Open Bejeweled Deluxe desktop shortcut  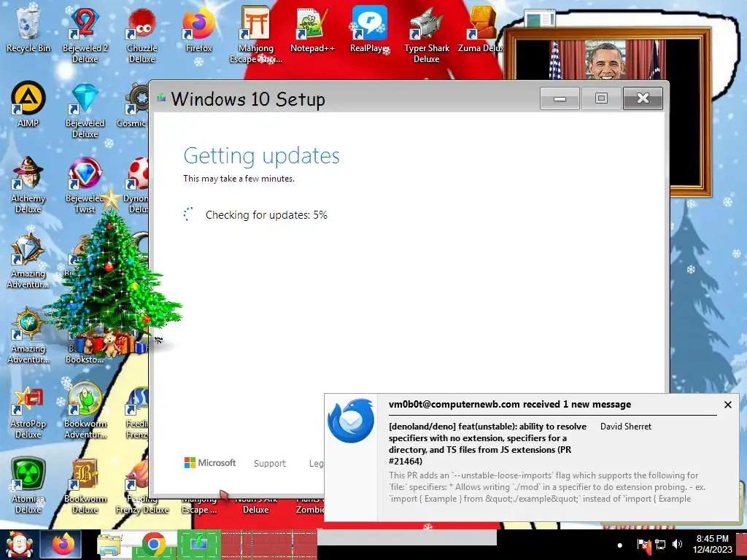[85, 111]
